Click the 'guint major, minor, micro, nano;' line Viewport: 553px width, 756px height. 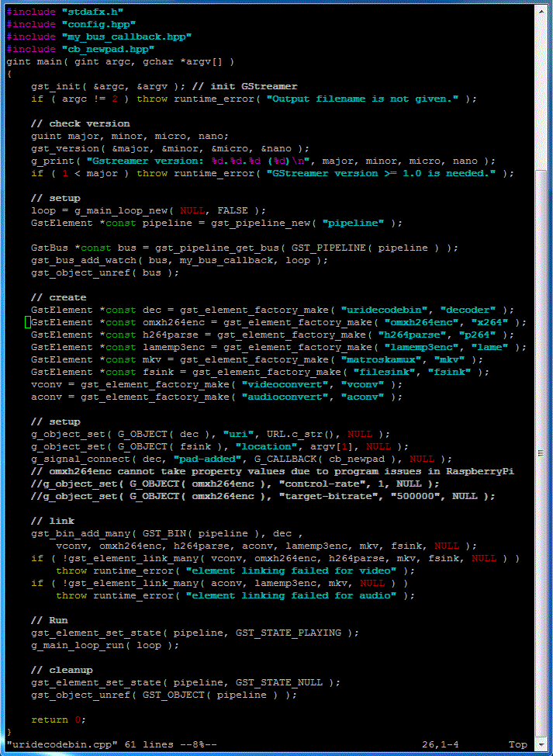pyautogui.click(x=130, y=137)
